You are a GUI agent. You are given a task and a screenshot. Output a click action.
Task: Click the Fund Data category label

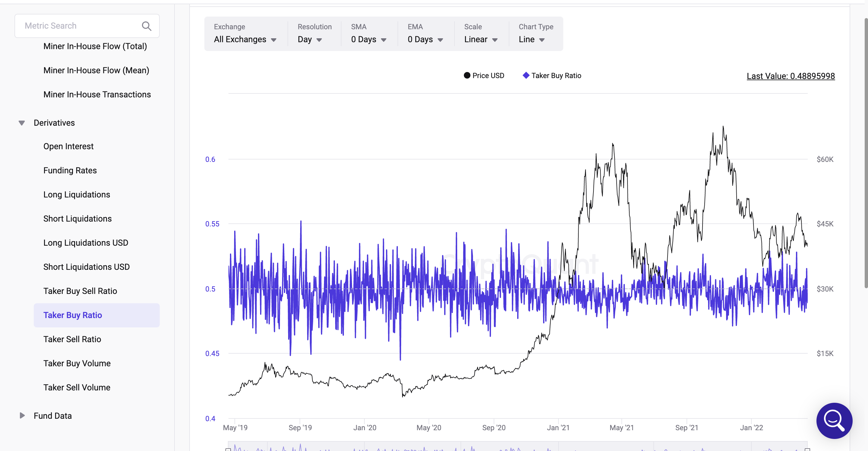52,416
